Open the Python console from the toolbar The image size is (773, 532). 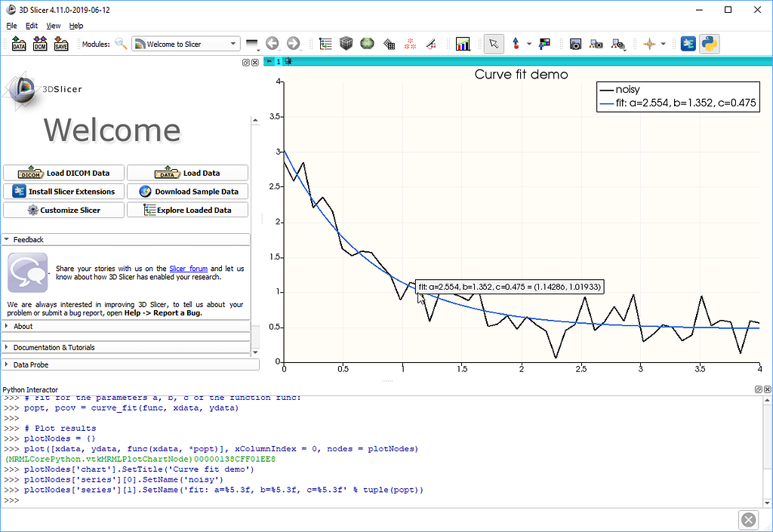tap(709, 43)
